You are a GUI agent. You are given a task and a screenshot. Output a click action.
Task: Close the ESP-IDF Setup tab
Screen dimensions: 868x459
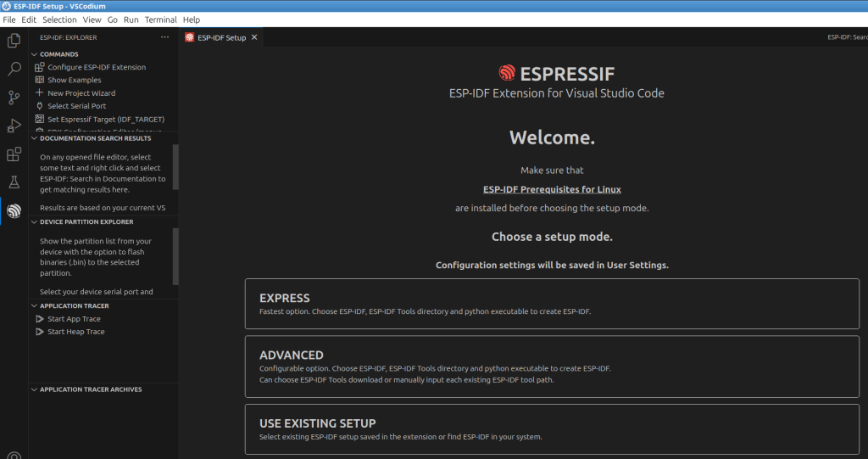pyautogui.click(x=254, y=37)
